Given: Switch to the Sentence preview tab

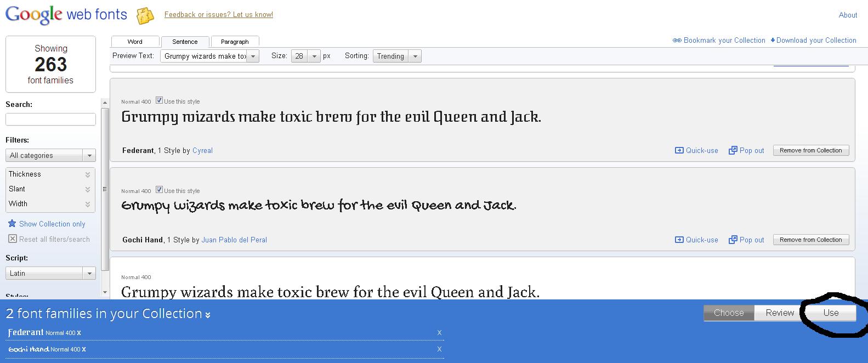Looking at the screenshot, I should pos(185,42).
